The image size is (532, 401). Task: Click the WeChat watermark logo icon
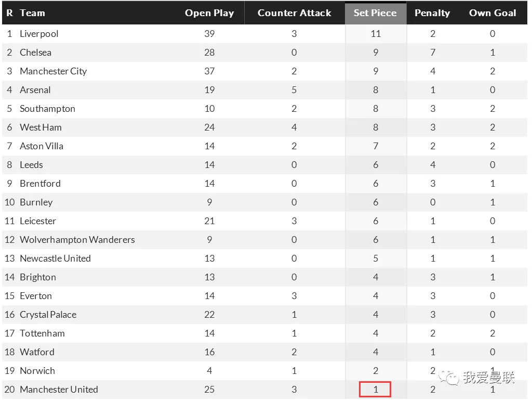tap(448, 378)
